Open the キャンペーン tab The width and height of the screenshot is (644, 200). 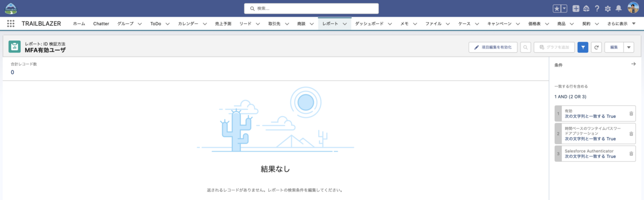coord(500,24)
